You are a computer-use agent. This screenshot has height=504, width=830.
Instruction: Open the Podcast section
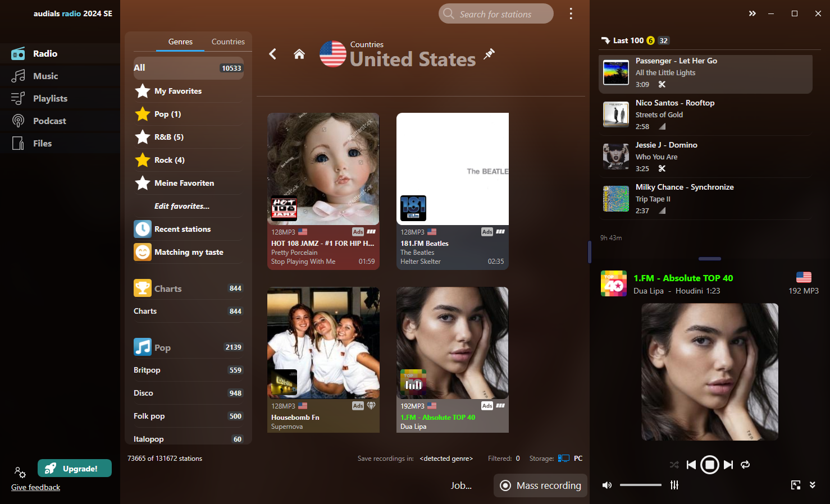(60, 121)
